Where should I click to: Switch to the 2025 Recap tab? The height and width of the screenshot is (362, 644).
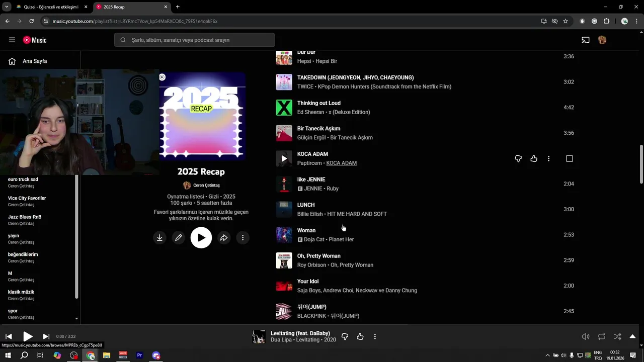[132, 7]
